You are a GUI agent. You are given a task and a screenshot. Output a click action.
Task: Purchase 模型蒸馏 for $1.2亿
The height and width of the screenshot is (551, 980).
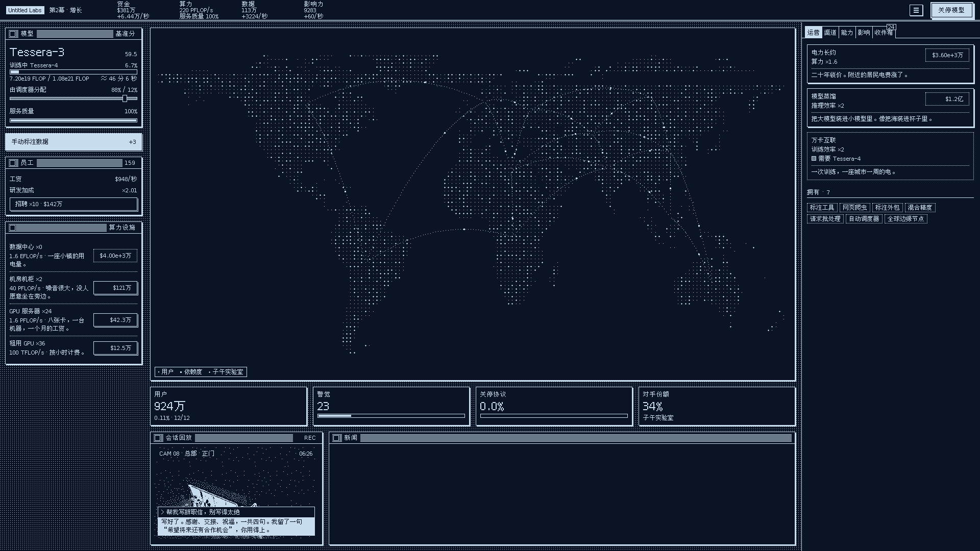(x=947, y=99)
